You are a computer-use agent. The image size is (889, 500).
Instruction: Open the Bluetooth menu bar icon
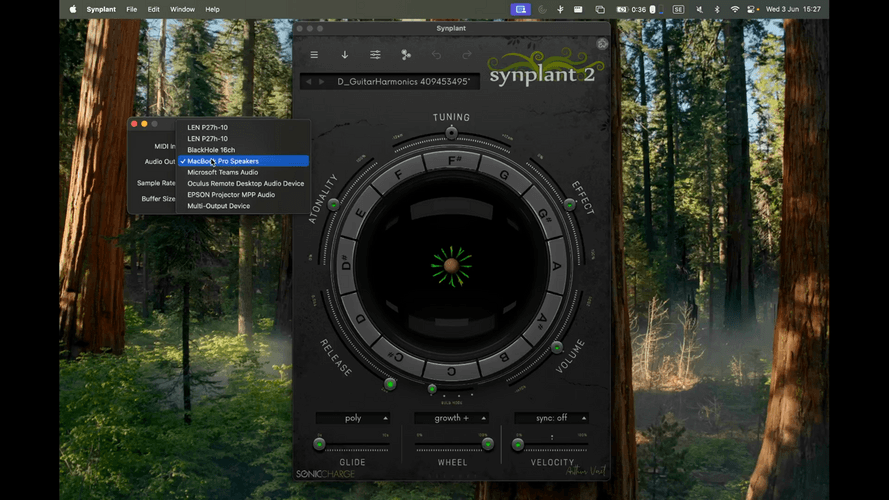coord(717,9)
